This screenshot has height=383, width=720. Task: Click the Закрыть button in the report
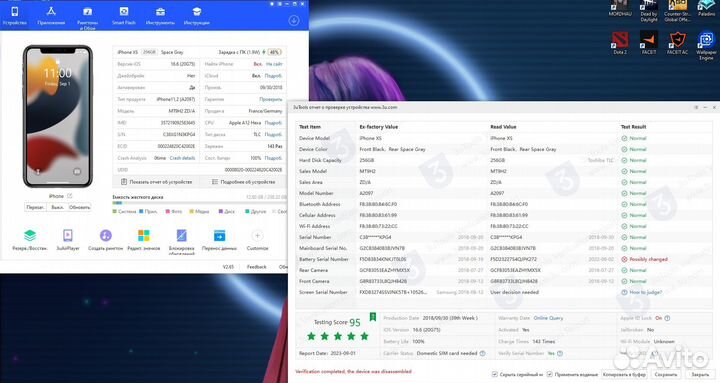pos(700,375)
